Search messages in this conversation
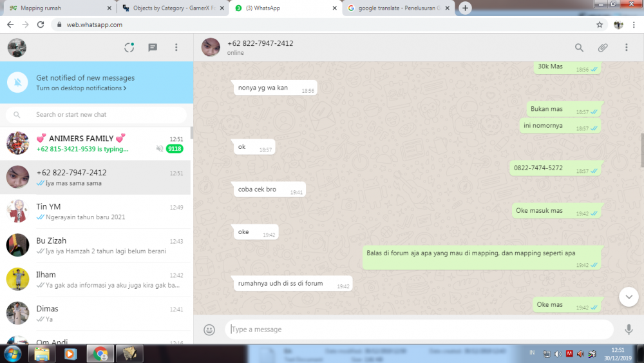 [x=579, y=48]
